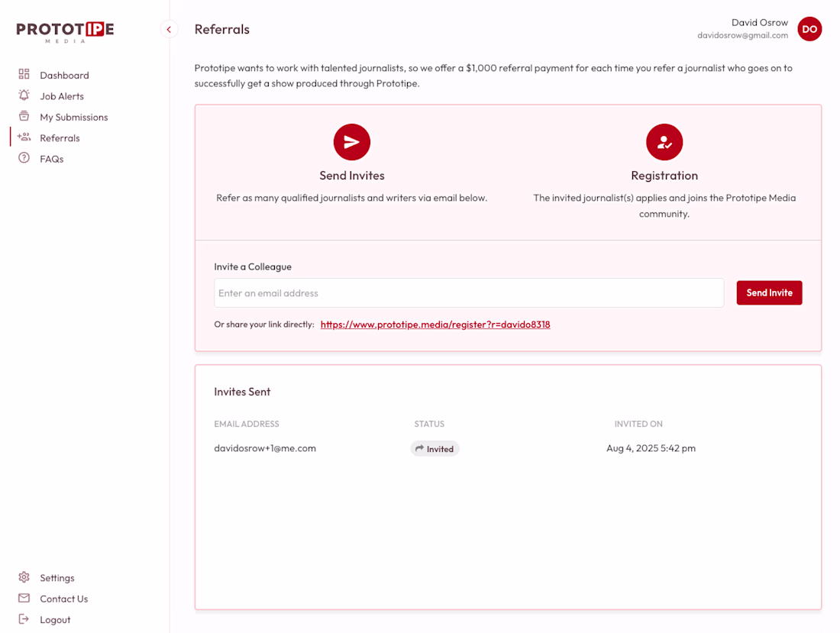The width and height of the screenshot is (840, 633).
Task: Click the STATUS column header
Action: (429, 424)
